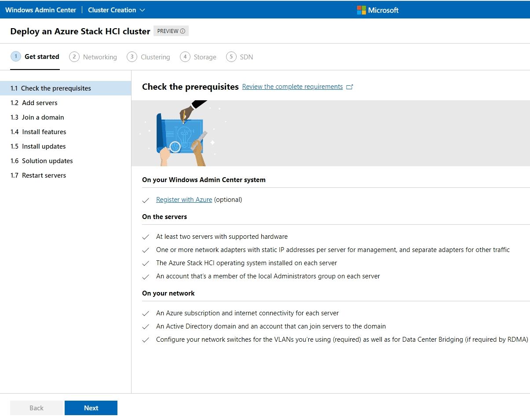Image resolution: width=530 pixels, height=420 pixels.
Task: Switch to the SDN tab label
Action: click(x=246, y=57)
